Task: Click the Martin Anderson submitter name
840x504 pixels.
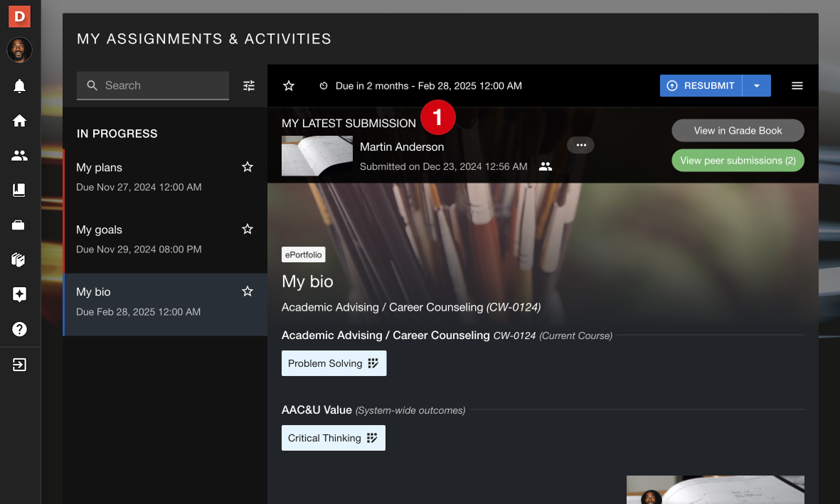Action: pyautogui.click(x=402, y=146)
